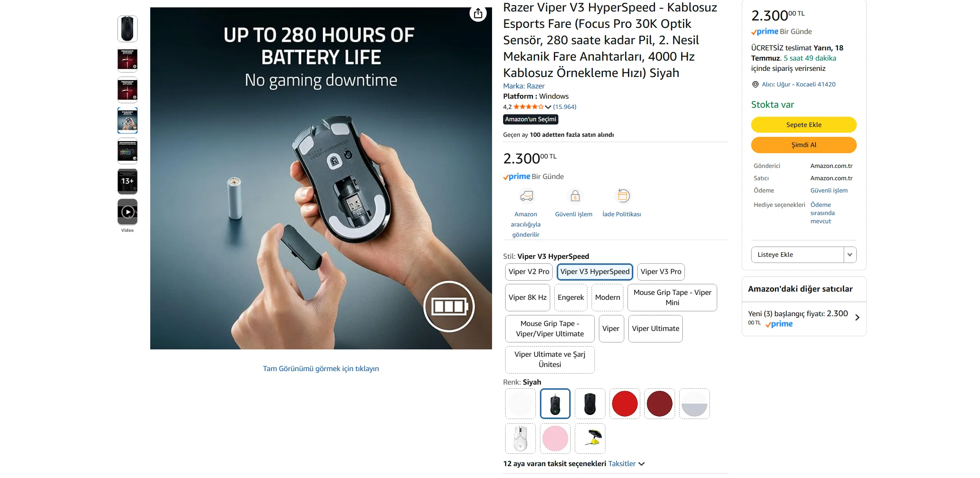Open the Listeye Ekle dropdown arrow
Screen dimensions: 980x478
(850, 255)
